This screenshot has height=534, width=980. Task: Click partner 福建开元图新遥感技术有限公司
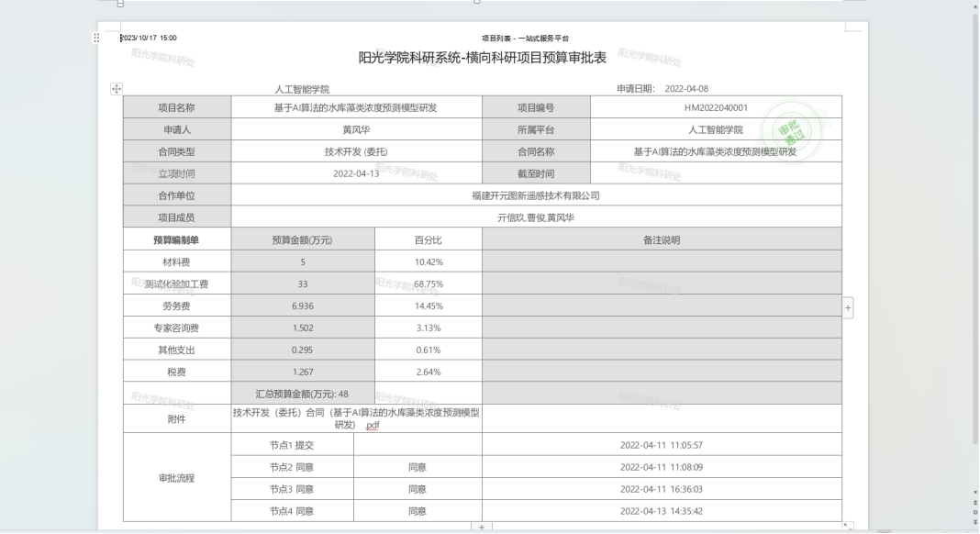pos(536,195)
